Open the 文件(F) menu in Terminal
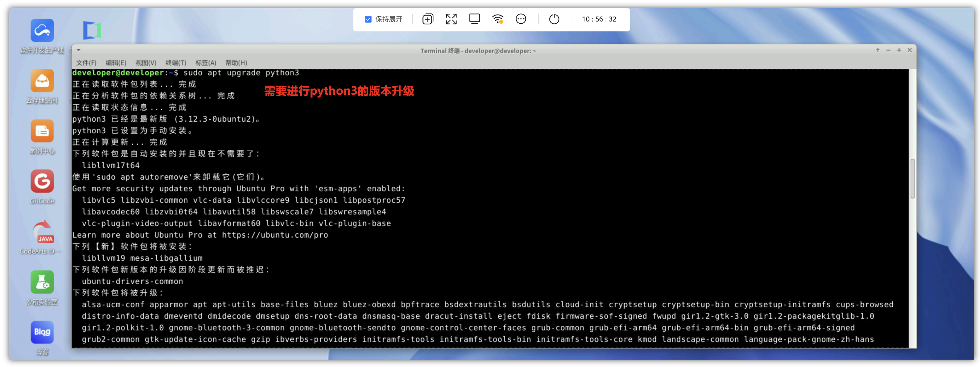The width and height of the screenshot is (980, 367). coord(86,63)
